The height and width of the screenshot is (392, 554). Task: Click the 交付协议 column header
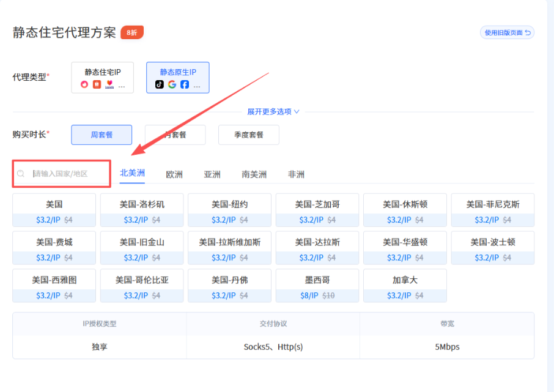coord(273,324)
